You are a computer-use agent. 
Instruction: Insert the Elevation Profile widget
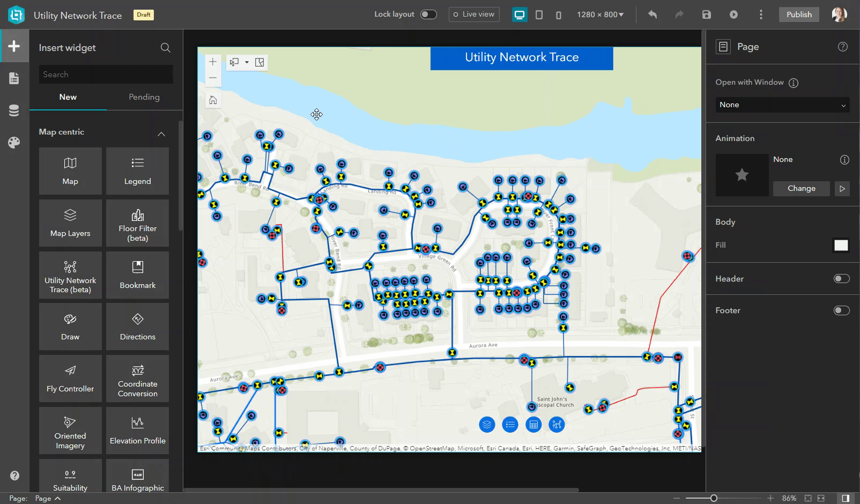[137, 430]
